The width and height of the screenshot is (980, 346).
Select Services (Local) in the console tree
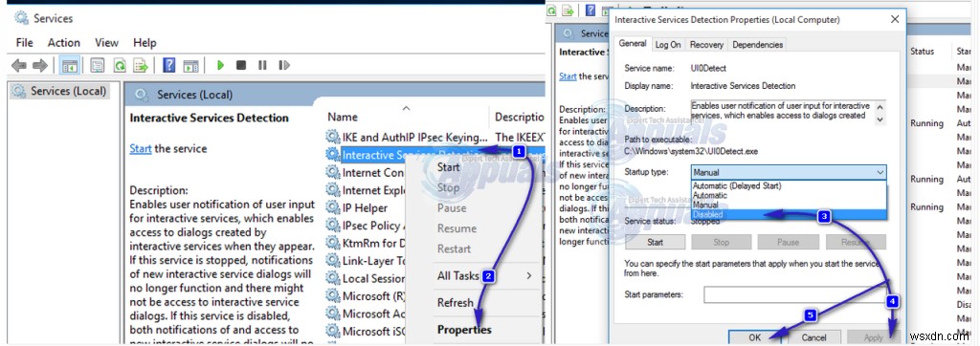click(x=60, y=91)
